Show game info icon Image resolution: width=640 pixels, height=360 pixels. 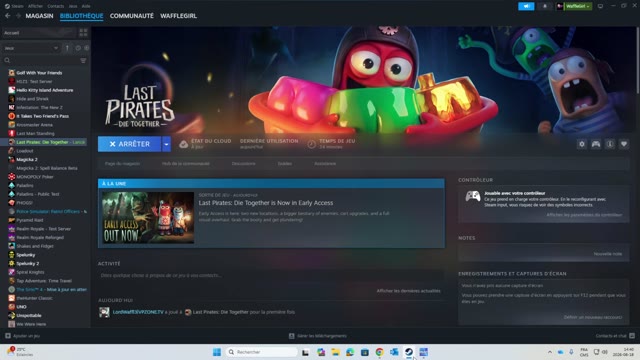(x=610, y=144)
